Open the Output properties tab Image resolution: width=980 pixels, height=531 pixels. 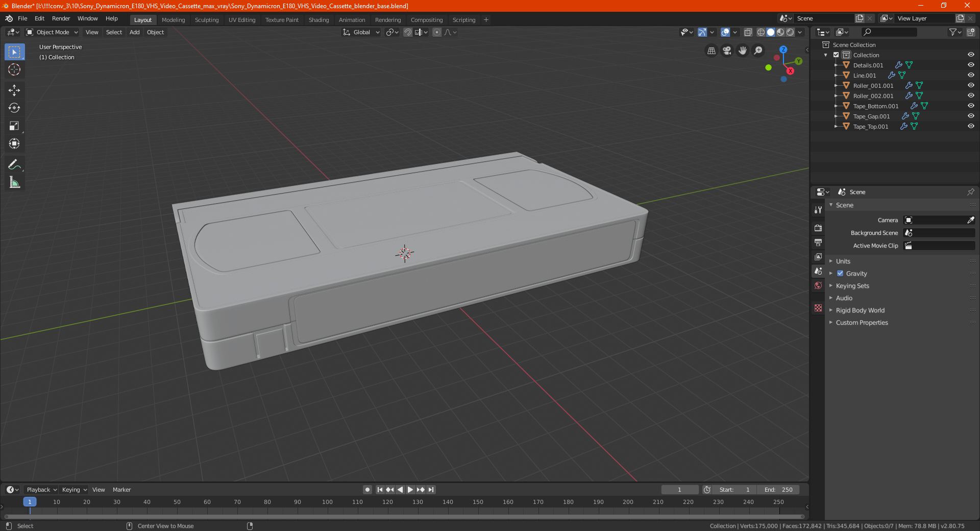click(818, 243)
